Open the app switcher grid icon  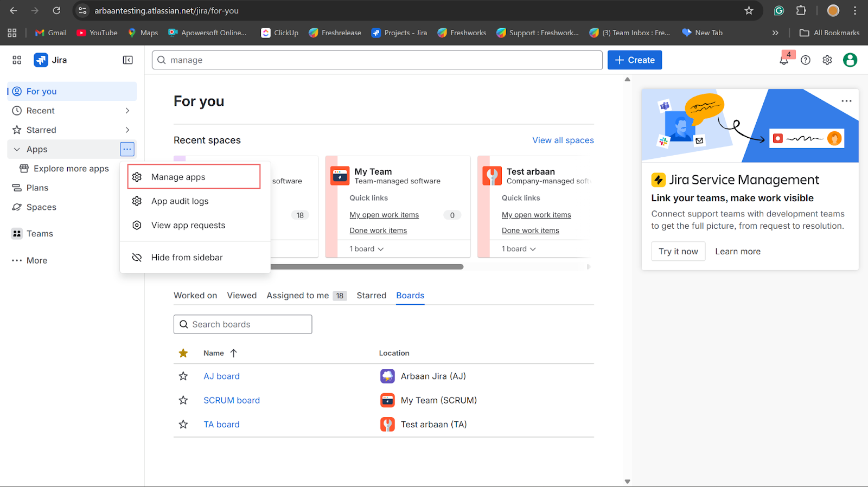[17, 60]
